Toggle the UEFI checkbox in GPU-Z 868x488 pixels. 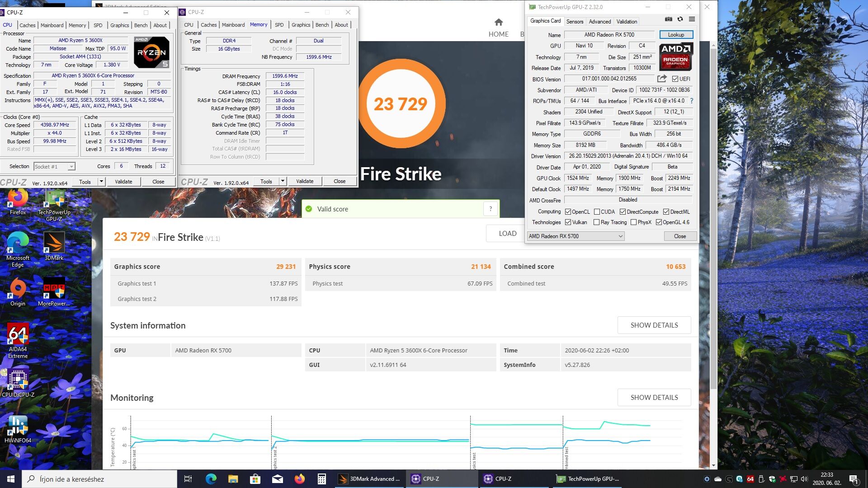(x=675, y=79)
